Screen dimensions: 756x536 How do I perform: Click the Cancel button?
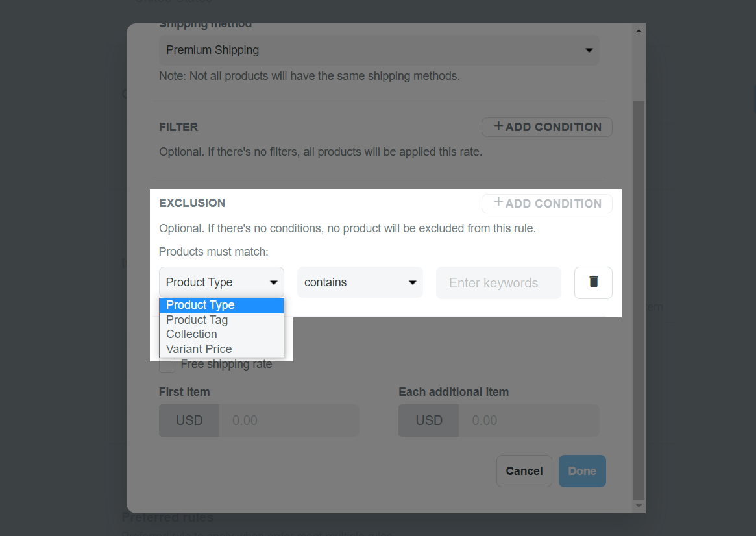524,471
